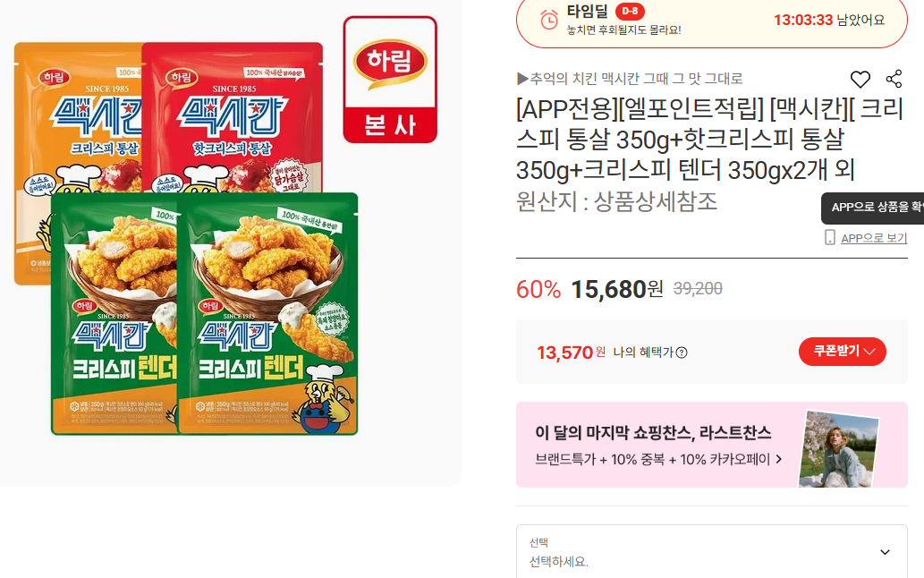Click the chevron on the option selector
The image size is (924, 578).
coord(885,552)
